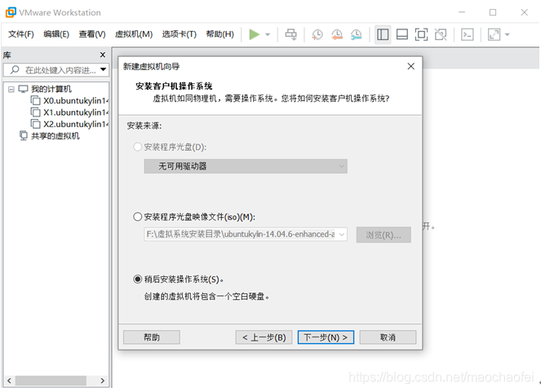Select the 安装程序光盘映像文件(iso) radio option

click(137, 217)
